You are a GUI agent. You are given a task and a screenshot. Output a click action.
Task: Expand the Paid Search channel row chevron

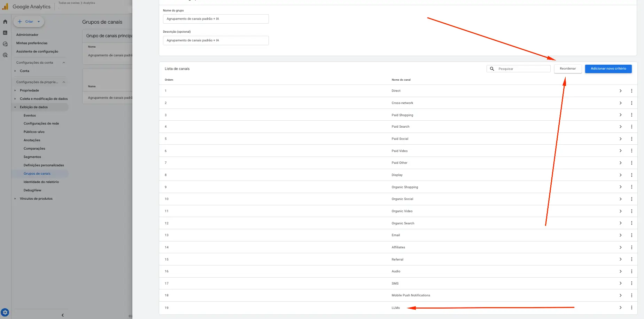tap(620, 127)
